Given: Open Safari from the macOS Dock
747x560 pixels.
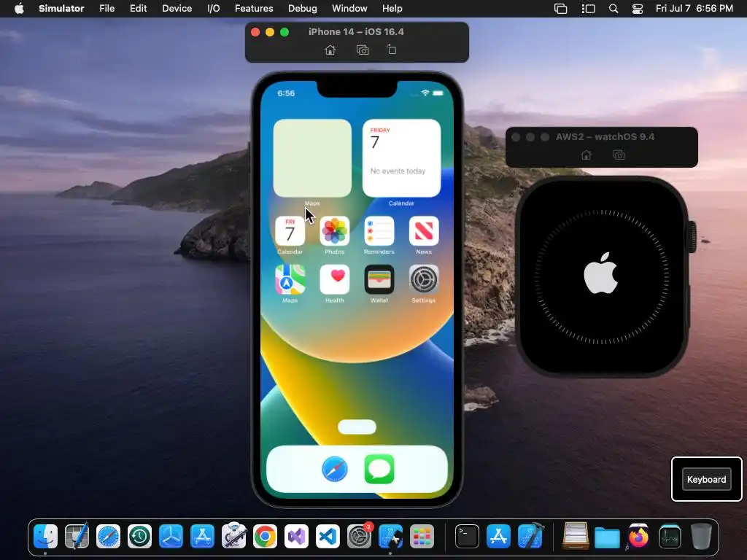Looking at the screenshot, I should pyautogui.click(x=108, y=537).
